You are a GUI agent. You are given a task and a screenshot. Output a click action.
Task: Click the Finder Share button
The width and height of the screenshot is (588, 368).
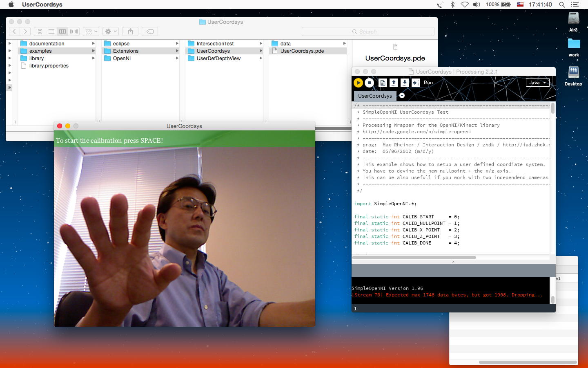(130, 31)
